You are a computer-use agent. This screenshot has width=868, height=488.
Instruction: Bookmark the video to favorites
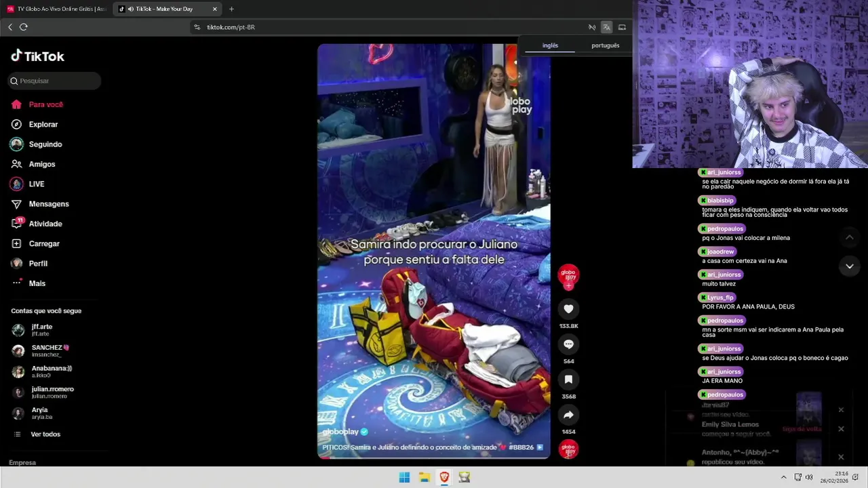point(568,380)
